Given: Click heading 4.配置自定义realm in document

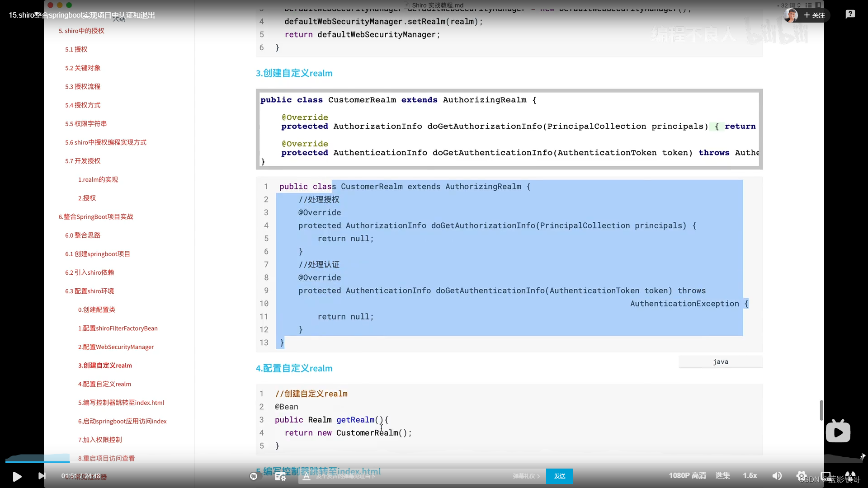Looking at the screenshot, I should point(294,368).
